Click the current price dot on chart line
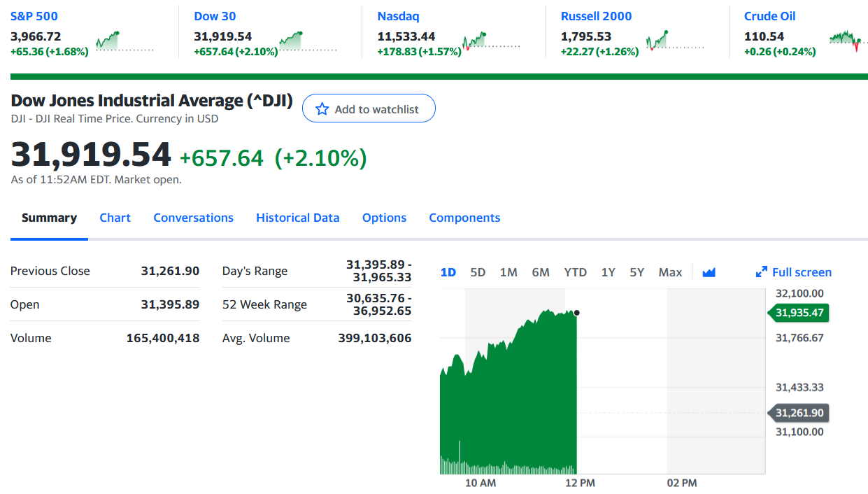Viewport: 868px width, 494px height. 576,313
